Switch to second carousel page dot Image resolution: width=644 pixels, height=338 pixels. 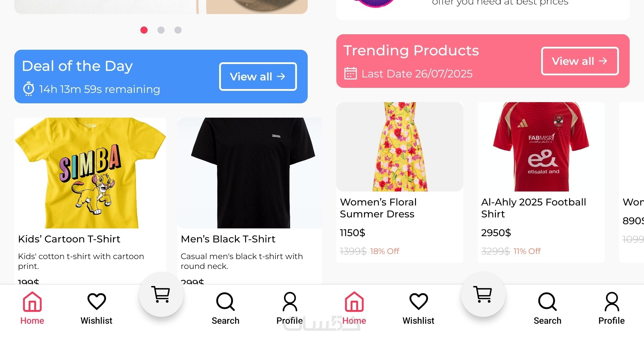[x=161, y=30]
